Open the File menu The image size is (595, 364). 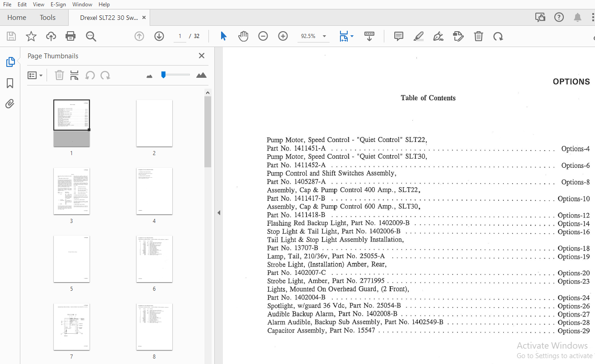7,4
